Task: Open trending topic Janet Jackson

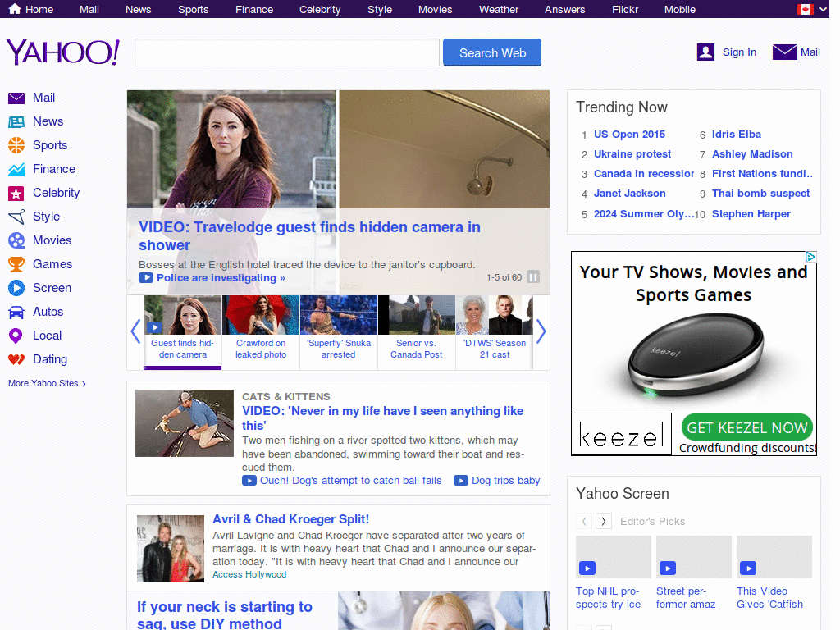Action: pos(629,194)
